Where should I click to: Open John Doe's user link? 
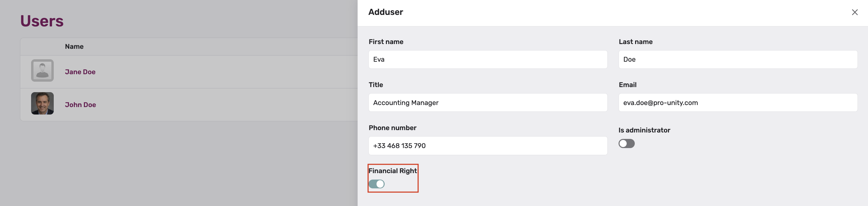point(80,105)
